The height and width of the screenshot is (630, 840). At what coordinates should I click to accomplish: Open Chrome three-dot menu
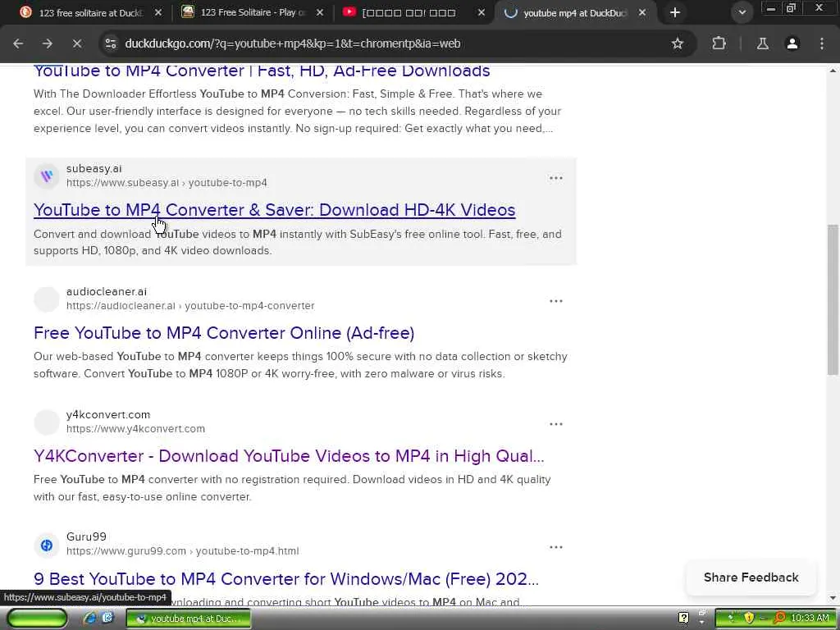click(822, 43)
